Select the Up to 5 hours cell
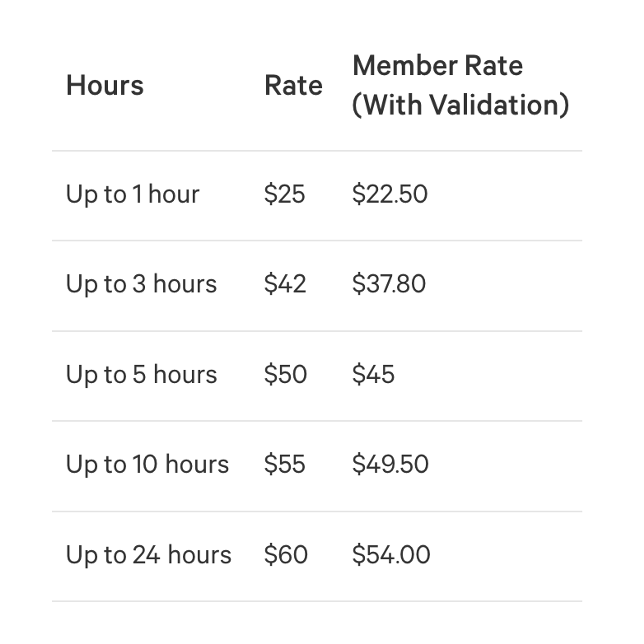Screen dimensions: 644x644 [141, 375]
